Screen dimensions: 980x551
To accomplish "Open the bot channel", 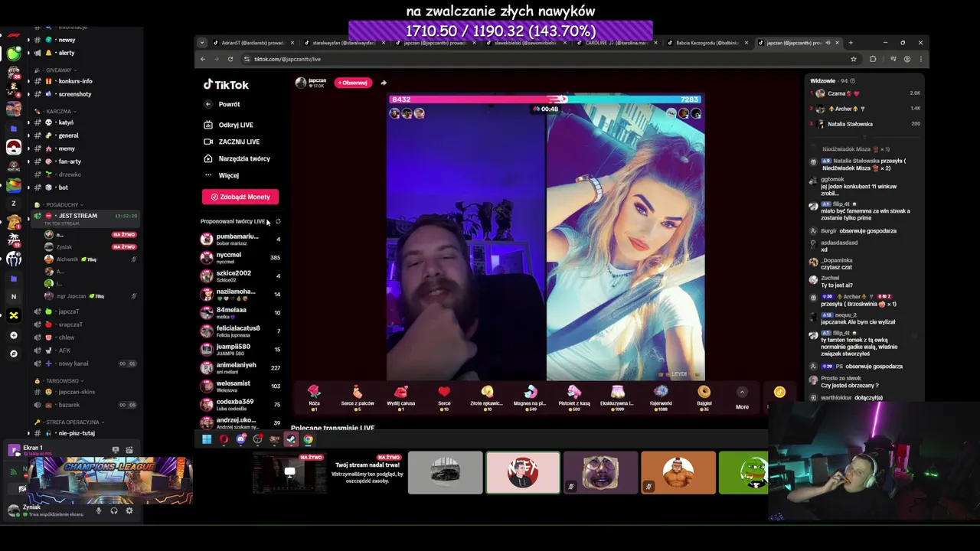I will pyautogui.click(x=63, y=187).
